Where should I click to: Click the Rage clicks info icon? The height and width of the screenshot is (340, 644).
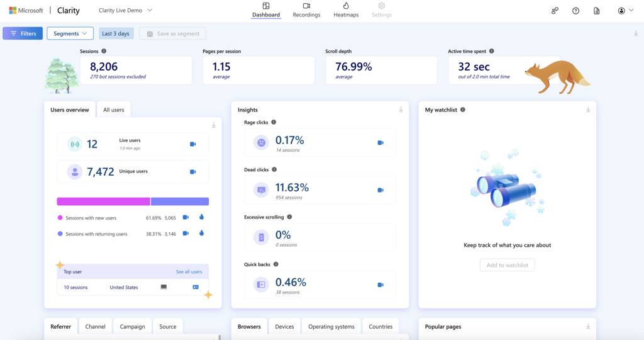coord(274,122)
